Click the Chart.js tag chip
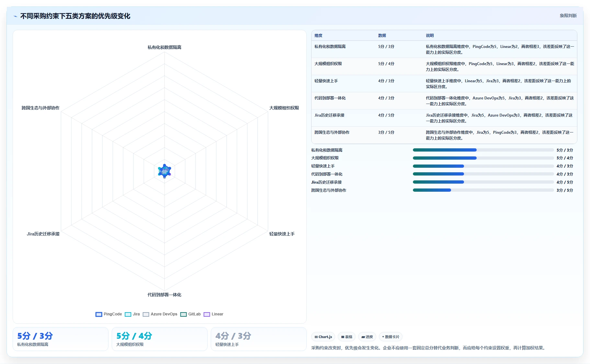Viewport: 590px width, 364px height. pos(323,337)
